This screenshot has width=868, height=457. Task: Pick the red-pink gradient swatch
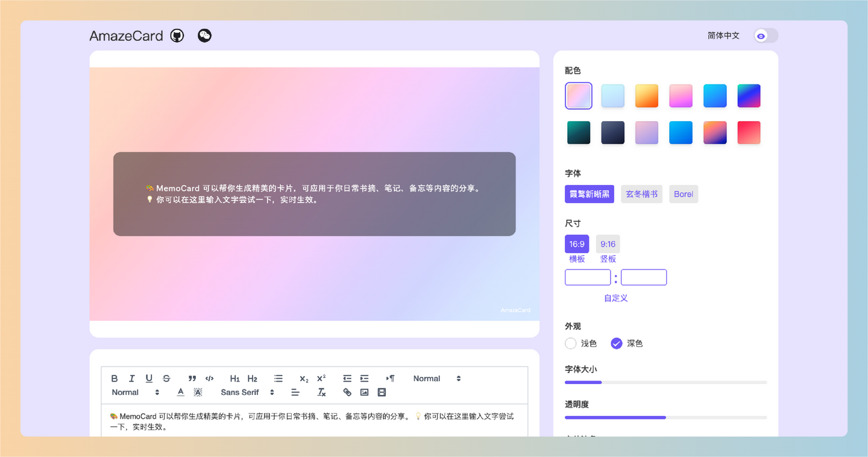(x=749, y=133)
